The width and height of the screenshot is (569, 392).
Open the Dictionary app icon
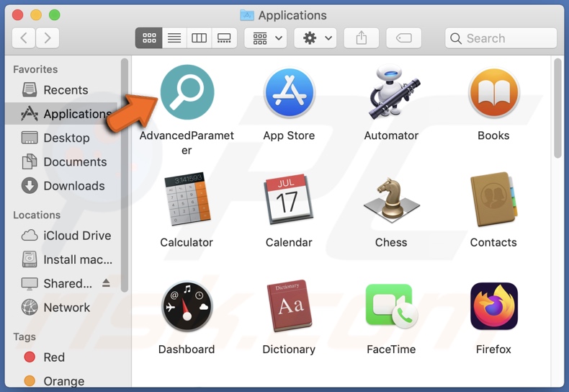[x=290, y=306]
